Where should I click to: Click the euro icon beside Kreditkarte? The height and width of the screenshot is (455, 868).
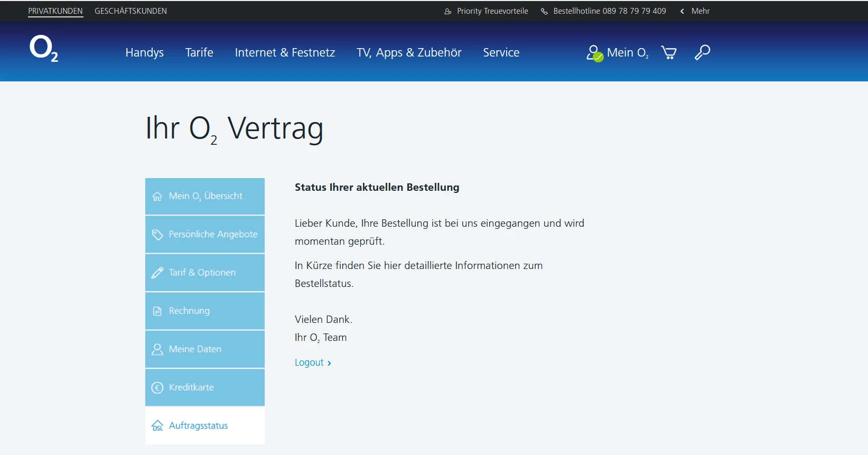point(157,388)
